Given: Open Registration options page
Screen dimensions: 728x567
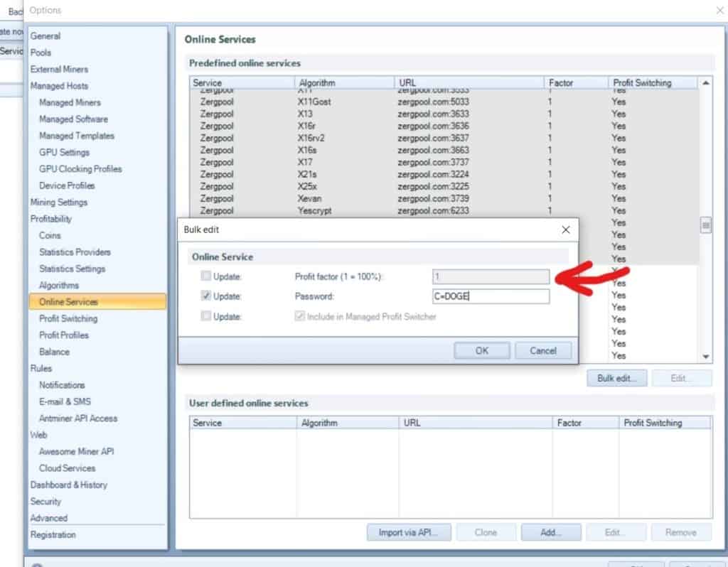Looking at the screenshot, I should (53, 535).
